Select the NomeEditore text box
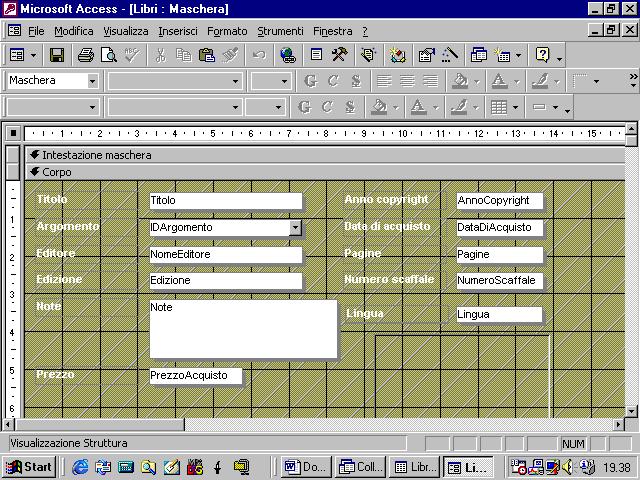640x480 pixels. click(226, 254)
